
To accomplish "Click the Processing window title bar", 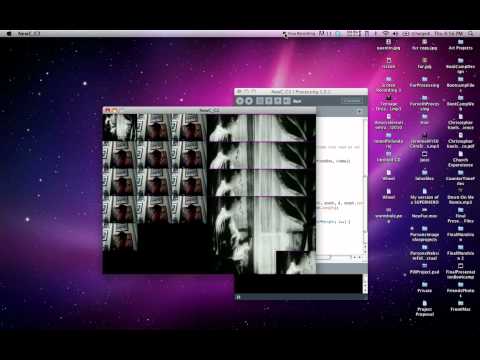I will pyautogui.click(x=301, y=91).
